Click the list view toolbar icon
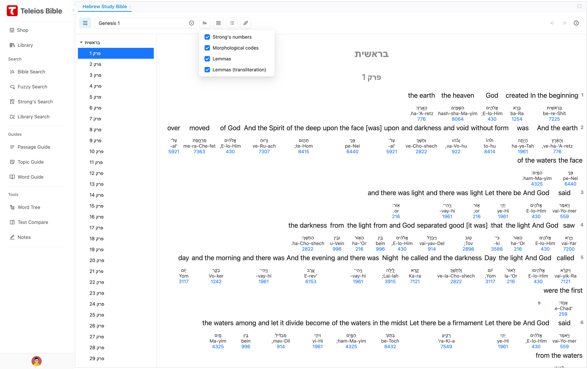588x369 pixels. coord(232,23)
